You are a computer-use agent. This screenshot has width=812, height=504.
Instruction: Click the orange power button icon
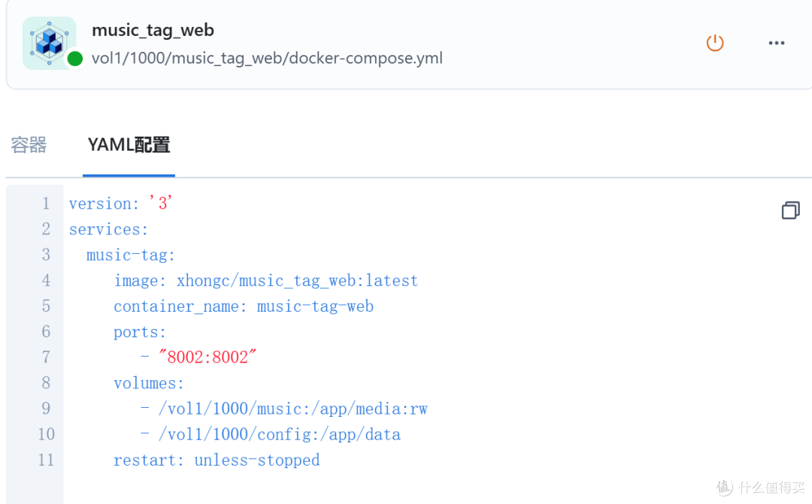(715, 43)
